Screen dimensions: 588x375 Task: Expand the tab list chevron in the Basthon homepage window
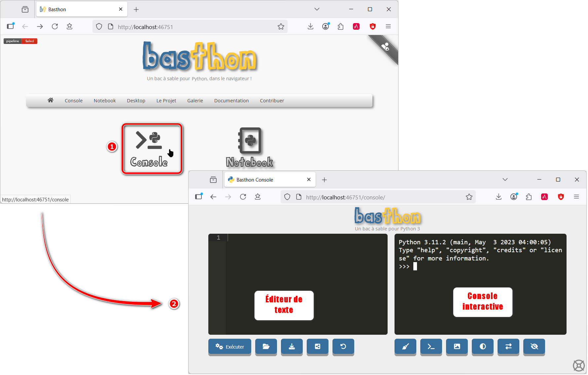[317, 9]
